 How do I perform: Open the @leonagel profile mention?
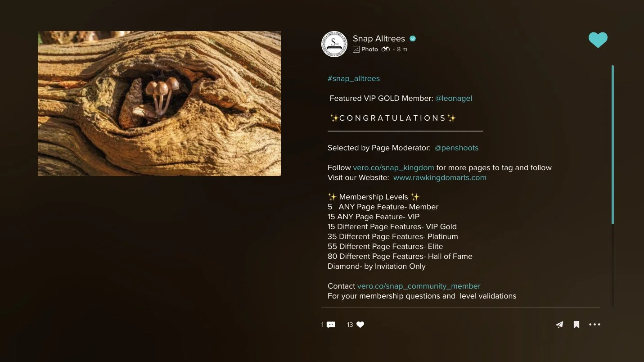pos(454,98)
